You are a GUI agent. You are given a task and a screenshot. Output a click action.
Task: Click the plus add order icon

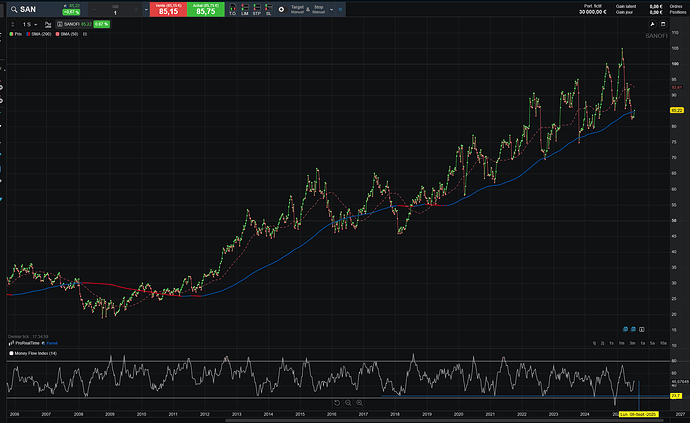pyautogui.click(x=282, y=10)
